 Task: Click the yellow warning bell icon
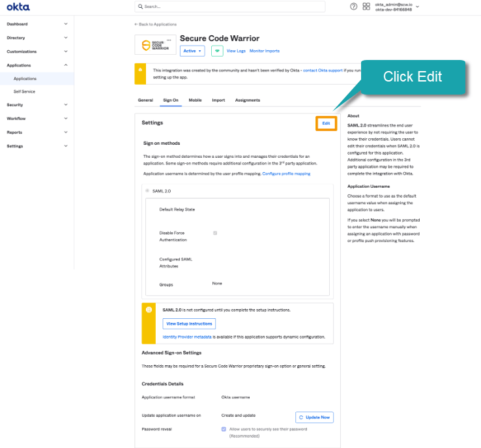click(140, 70)
